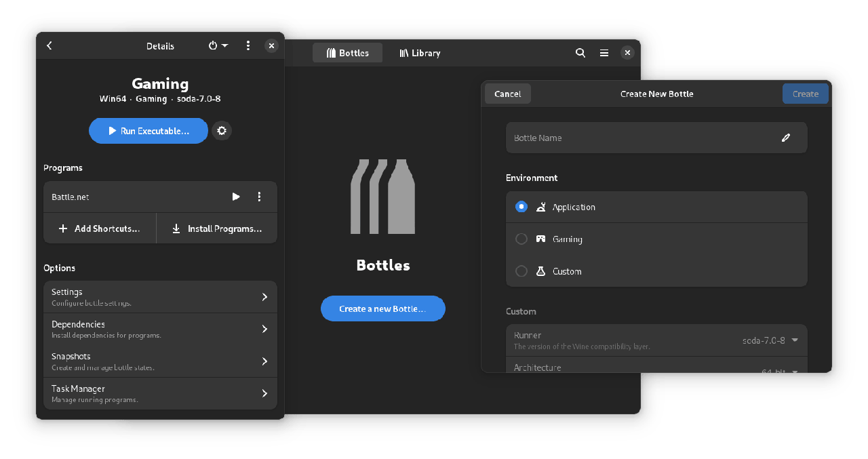
Task: Click the large Bottles logo image
Action: pos(383,197)
